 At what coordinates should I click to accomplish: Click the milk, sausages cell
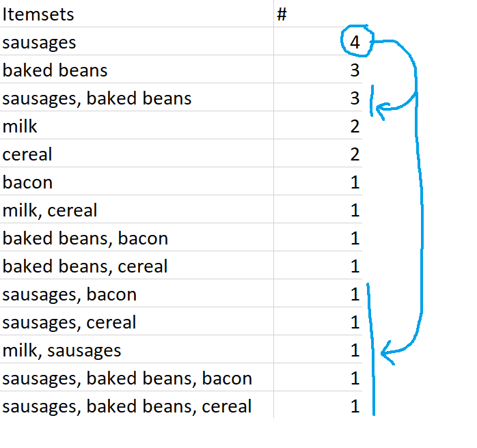click(137, 349)
